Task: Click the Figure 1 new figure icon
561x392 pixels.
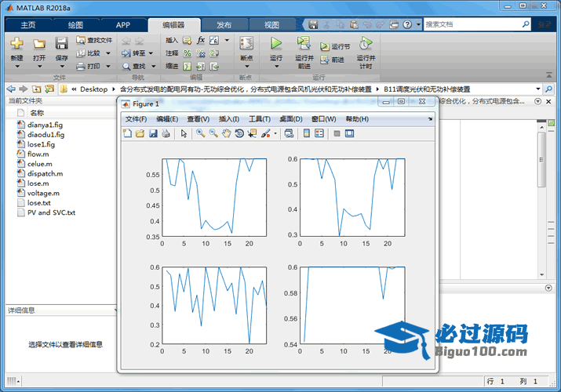Action: (127, 133)
